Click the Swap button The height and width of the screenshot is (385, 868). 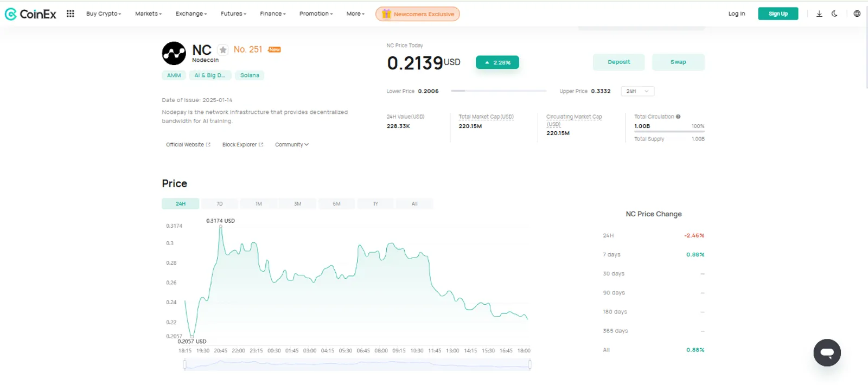tap(678, 62)
